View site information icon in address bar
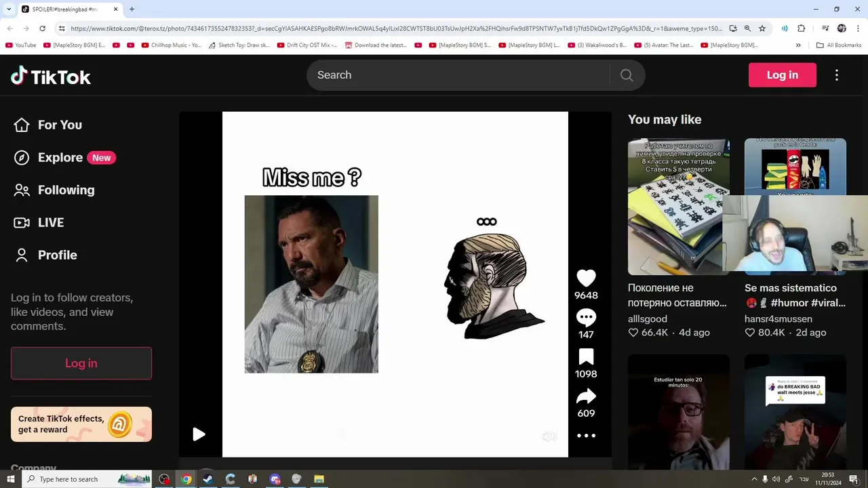The height and width of the screenshot is (488, 868). tap(62, 28)
